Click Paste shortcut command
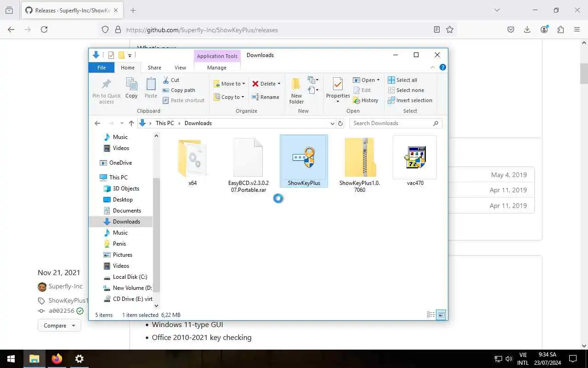Viewport: 588px width, 368px height. 183,100
